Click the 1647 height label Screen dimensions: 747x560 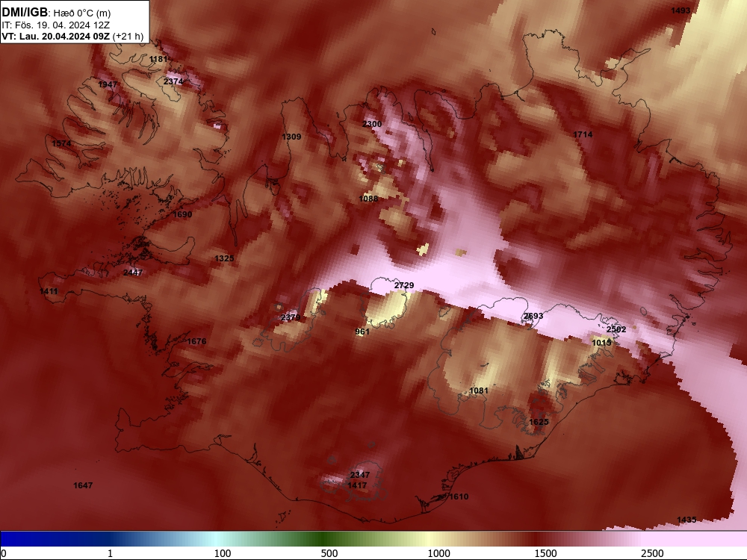pyautogui.click(x=83, y=485)
